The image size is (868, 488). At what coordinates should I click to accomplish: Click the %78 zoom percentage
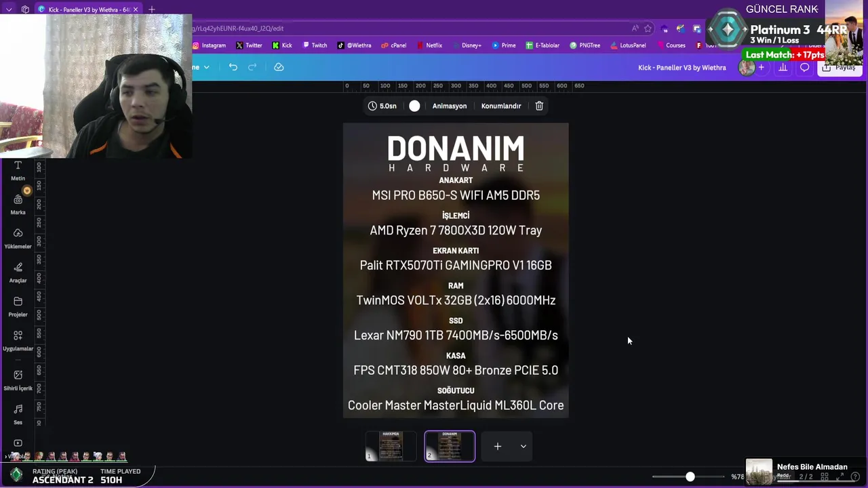(x=737, y=476)
